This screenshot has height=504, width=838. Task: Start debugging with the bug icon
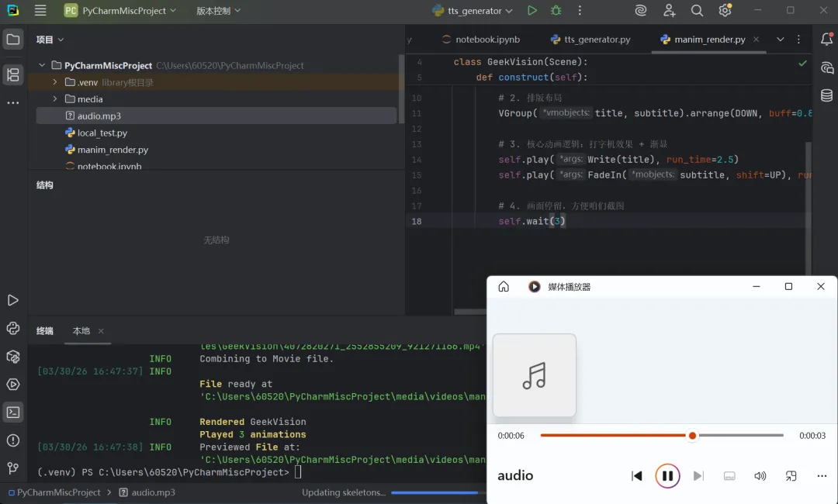click(x=556, y=10)
